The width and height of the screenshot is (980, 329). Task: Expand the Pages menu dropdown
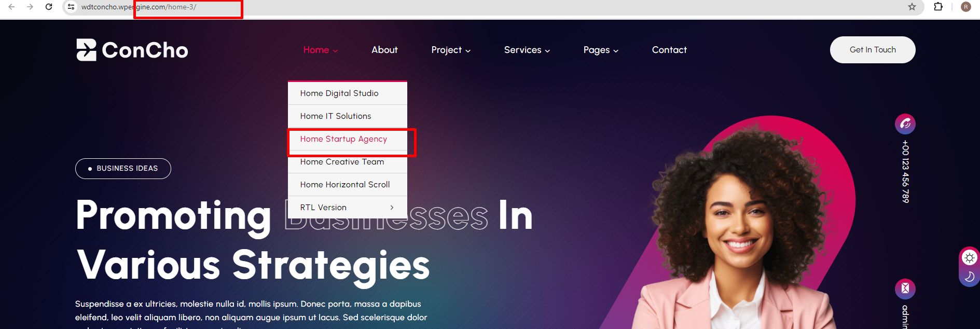pyautogui.click(x=601, y=50)
